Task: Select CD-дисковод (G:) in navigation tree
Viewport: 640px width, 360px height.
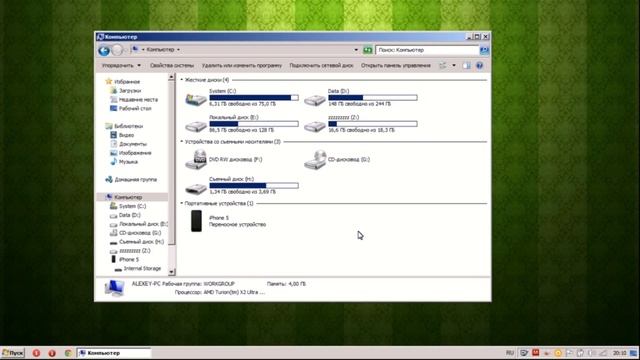Action: point(136,233)
